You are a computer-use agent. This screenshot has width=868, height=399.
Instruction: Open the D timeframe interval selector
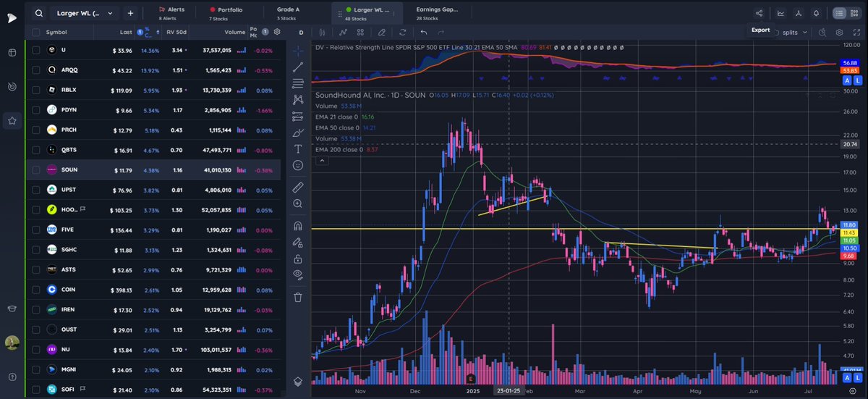tap(301, 32)
